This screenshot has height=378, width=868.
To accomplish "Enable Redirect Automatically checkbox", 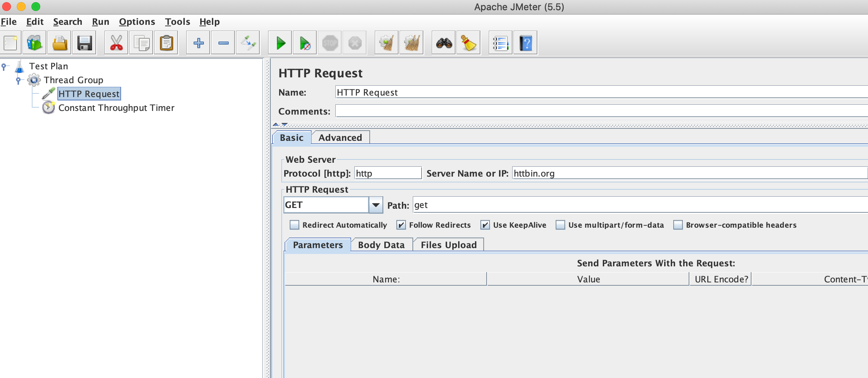I will 294,225.
